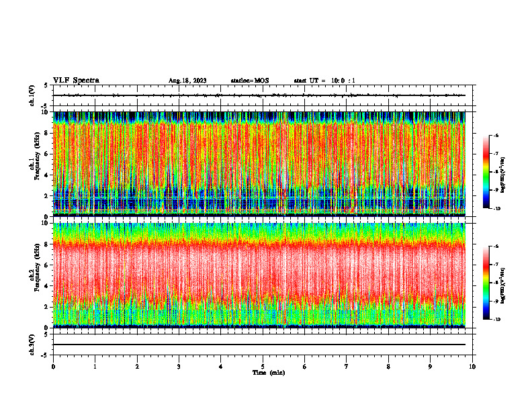
Task: Select the "6" tick on ch.1 frequency axis
Action: point(46,154)
